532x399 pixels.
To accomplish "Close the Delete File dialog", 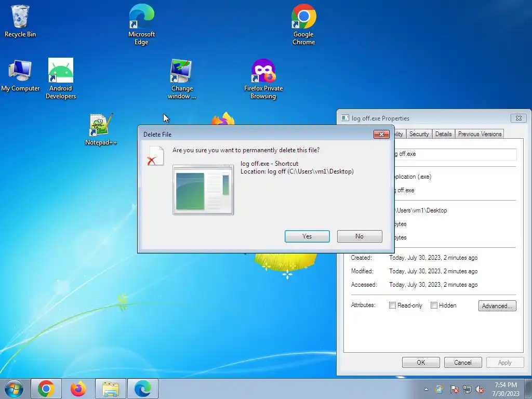I will pyautogui.click(x=381, y=135).
